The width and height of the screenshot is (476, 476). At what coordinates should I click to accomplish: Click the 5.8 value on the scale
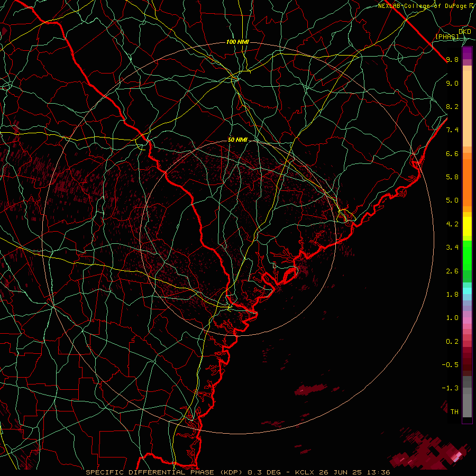452,177
